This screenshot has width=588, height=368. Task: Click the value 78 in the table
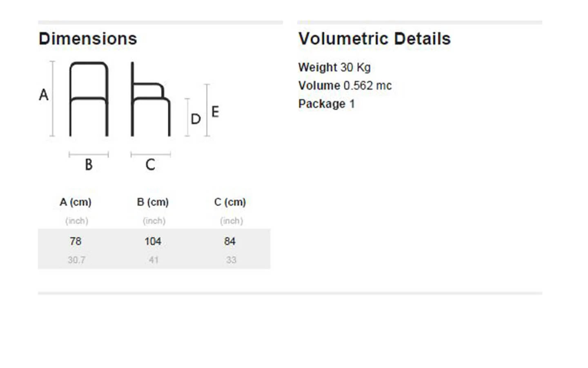pyautogui.click(x=76, y=241)
